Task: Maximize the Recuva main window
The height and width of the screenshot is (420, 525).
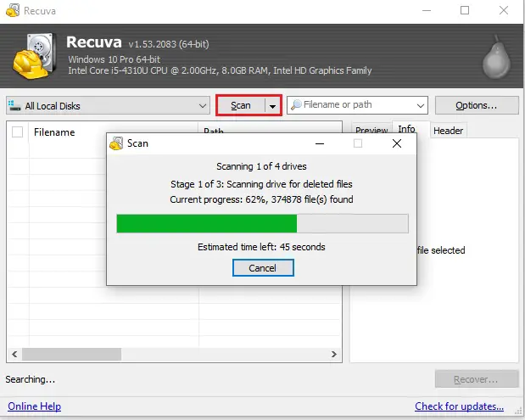Action: 465,10
